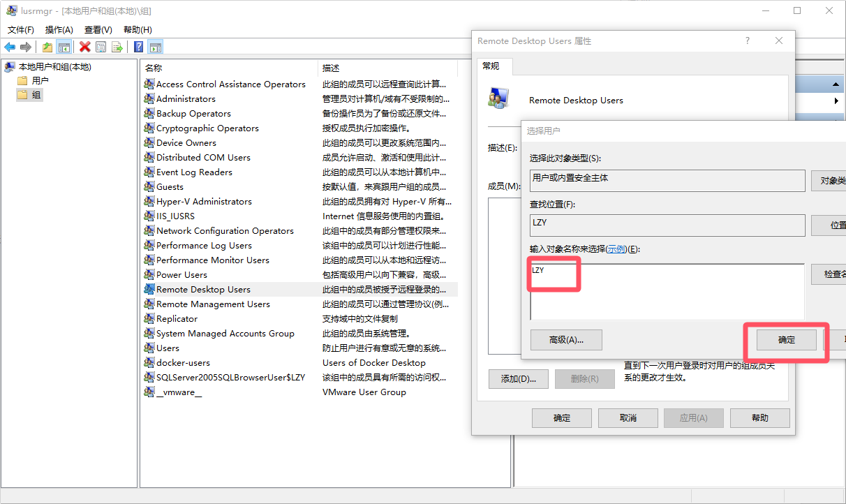This screenshot has width=846, height=504.
Task: Select the 常规 tab in properties dialog
Action: coord(494,66)
